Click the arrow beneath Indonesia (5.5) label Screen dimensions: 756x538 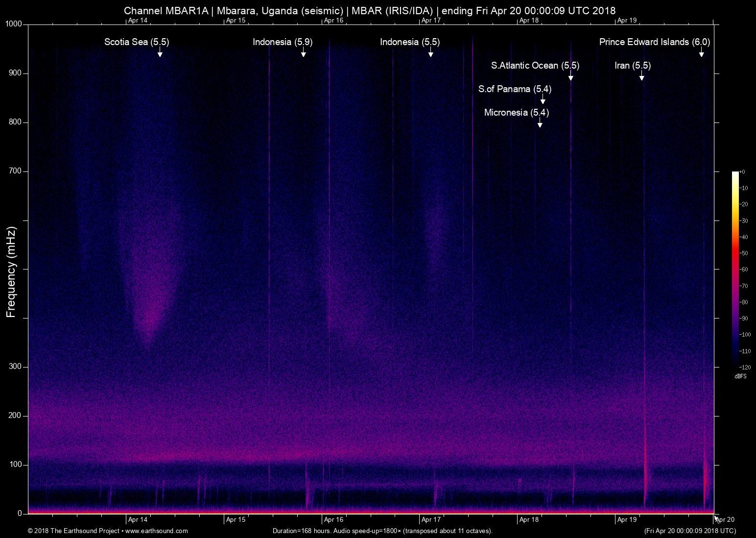click(x=430, y=53)
